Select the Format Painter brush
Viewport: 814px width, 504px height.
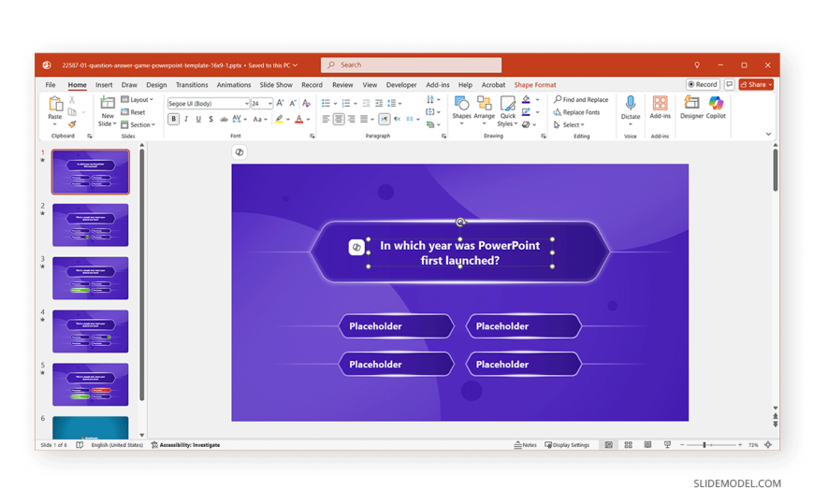click(x=72, y=124)
